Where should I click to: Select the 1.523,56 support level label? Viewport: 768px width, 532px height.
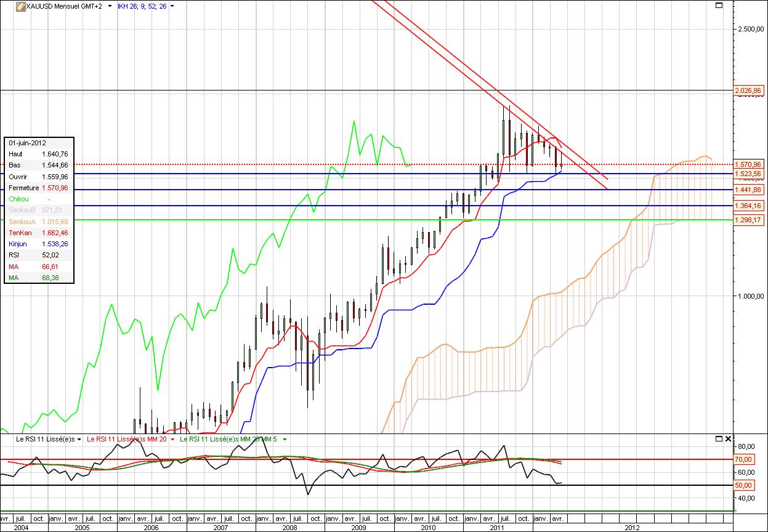(748, 174)
